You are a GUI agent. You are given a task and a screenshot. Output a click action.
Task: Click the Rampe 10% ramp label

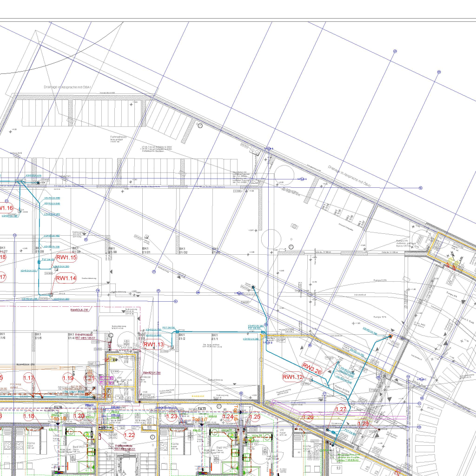[x=380, y=317]
